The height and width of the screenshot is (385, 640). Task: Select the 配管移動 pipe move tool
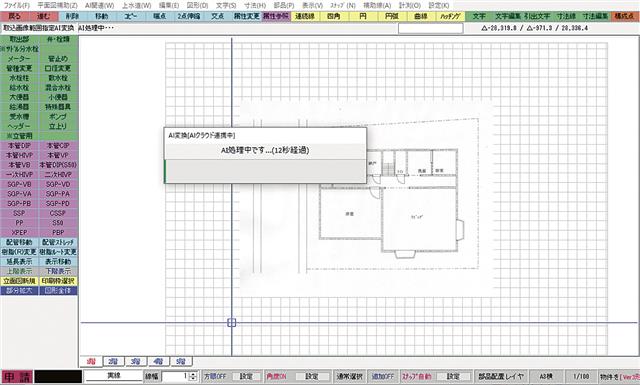point(19,243)
